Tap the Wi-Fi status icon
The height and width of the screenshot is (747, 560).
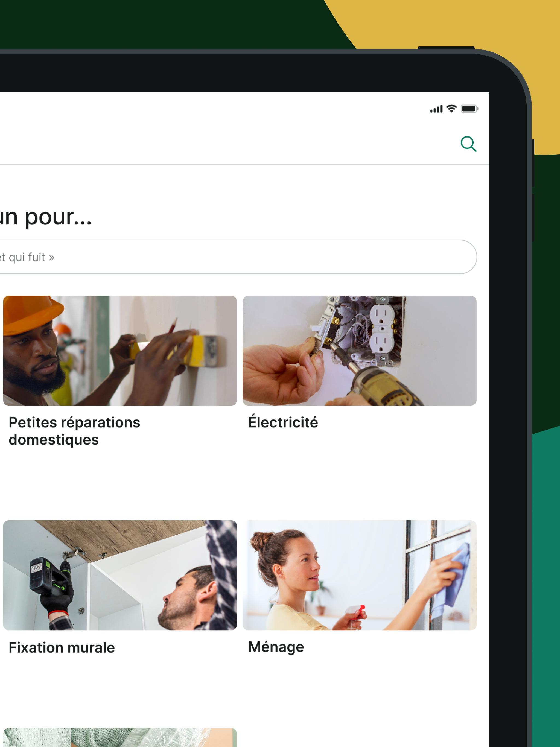[x=451, y=108]
